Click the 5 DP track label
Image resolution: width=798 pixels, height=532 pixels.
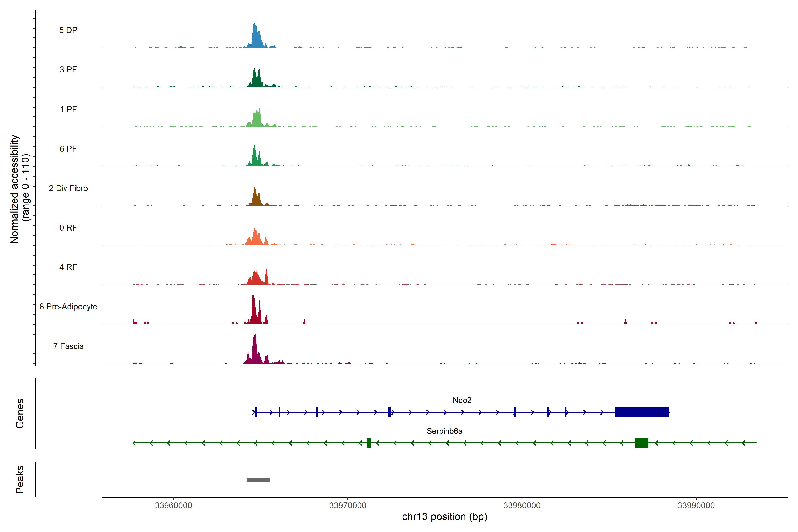68,30
